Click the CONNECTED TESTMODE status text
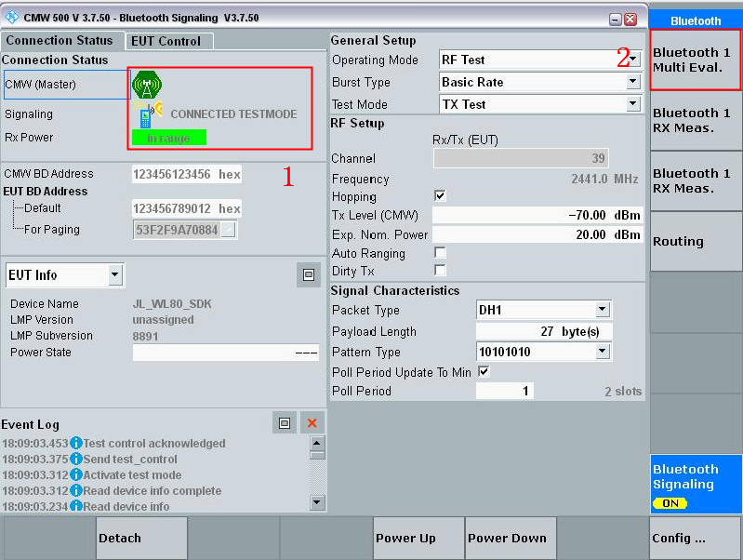 click(x=233, y=113)
